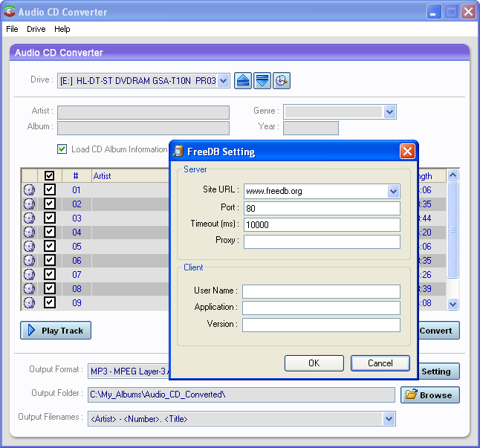Viewport: 480px width, 448px height.
Task: Click the CD icon for track 06
Action: click(30, 261)
